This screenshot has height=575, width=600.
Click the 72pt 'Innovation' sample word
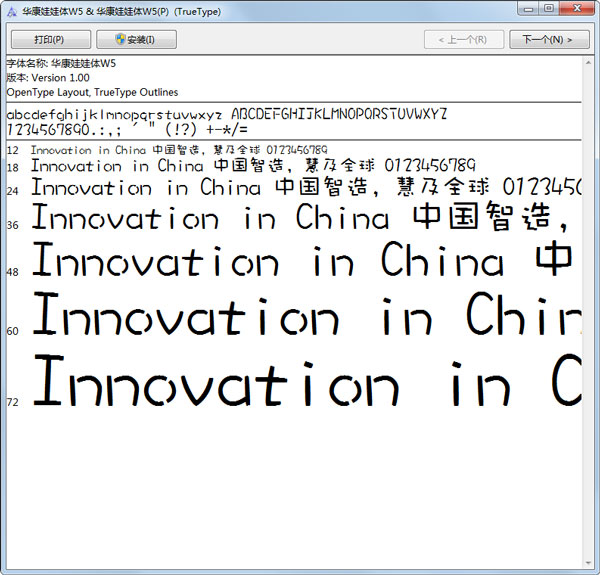click(x=217, y=380)
